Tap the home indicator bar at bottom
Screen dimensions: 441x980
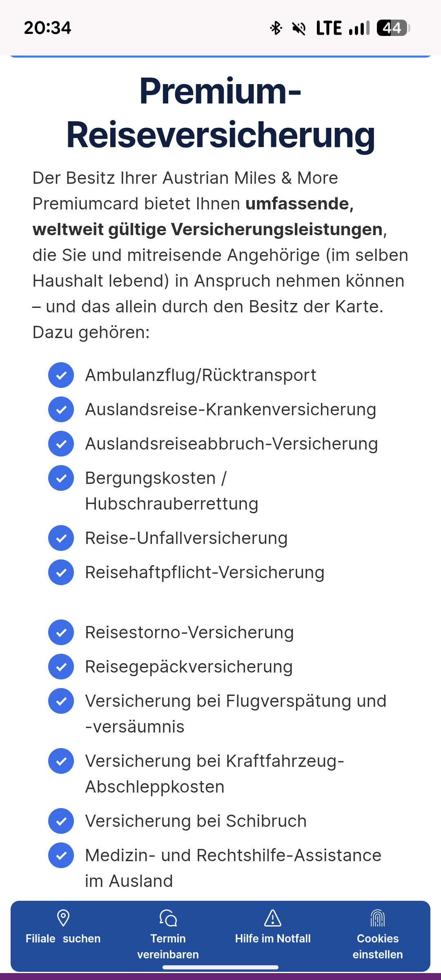(x=220, y=967)
